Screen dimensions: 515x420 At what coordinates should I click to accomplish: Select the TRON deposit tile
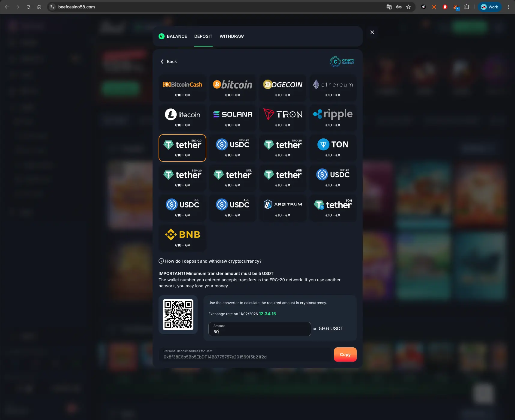[x=283, y=118]
